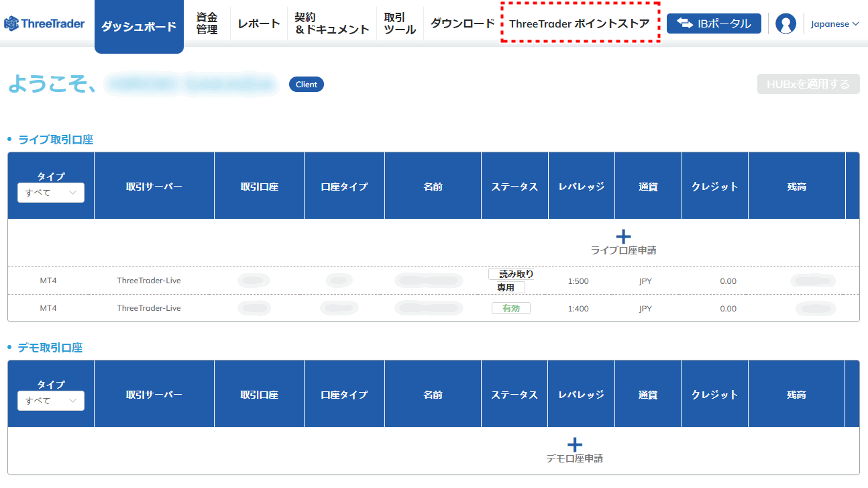Open the タイプ filter dropdown in デモ取引口座
This screenshot has width=868, height=488.
point(51,401)
